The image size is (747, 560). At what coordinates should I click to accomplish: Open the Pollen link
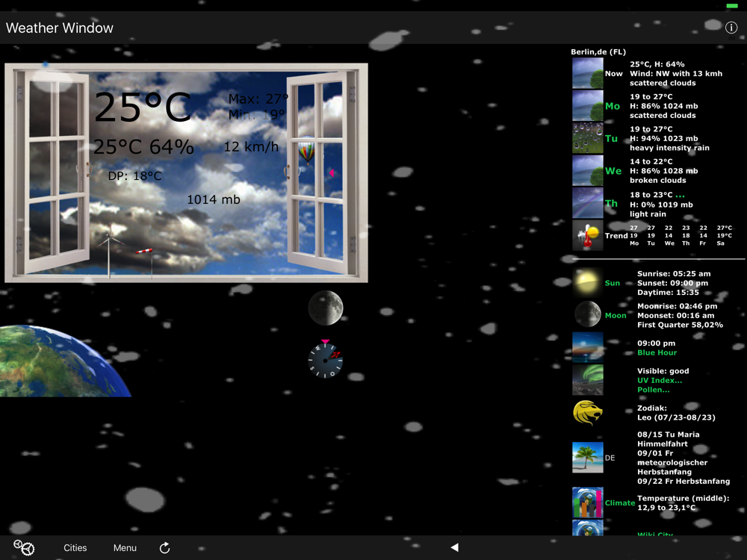(x=654, y=390)
